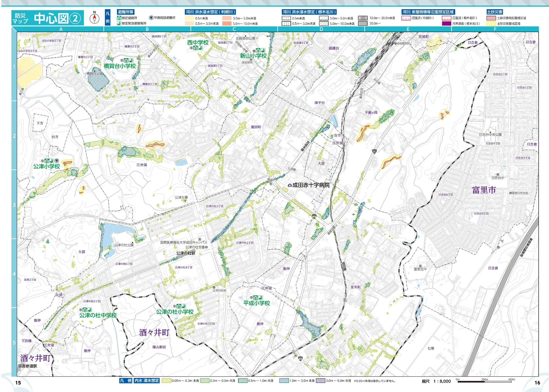
Task: Click page number 15
Action: click(x=18, y=383)
